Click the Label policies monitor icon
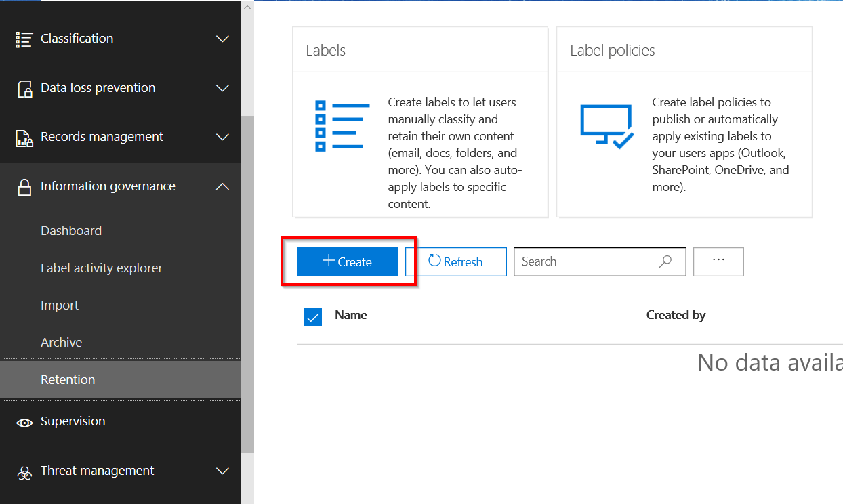The height and width of the screenshot is (504, 843). 606,124
